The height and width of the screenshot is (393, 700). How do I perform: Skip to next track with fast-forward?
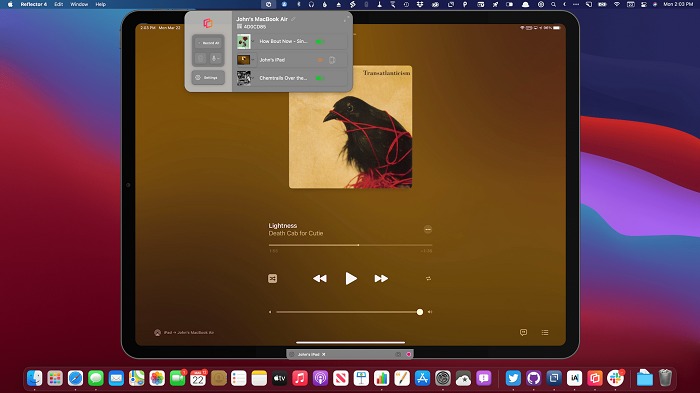381,278
